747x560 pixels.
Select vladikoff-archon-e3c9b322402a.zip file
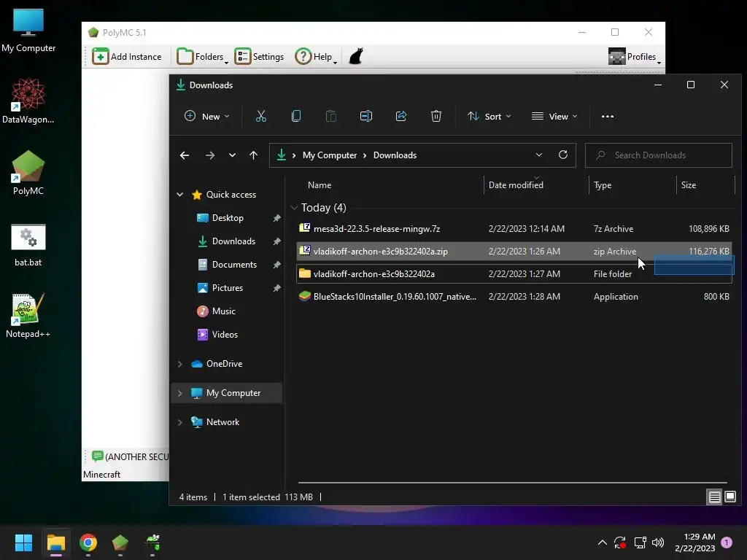pyautogui.click(x=514, y=252)
